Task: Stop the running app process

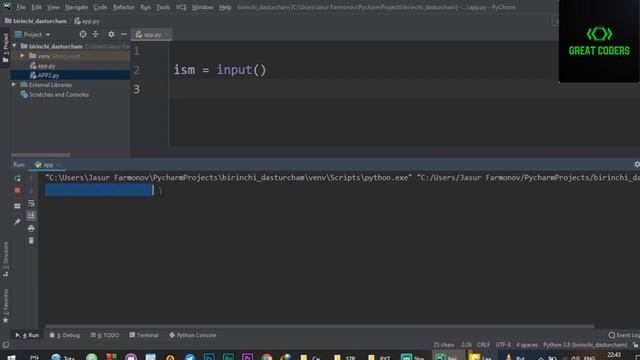Action: click(17, 190)
